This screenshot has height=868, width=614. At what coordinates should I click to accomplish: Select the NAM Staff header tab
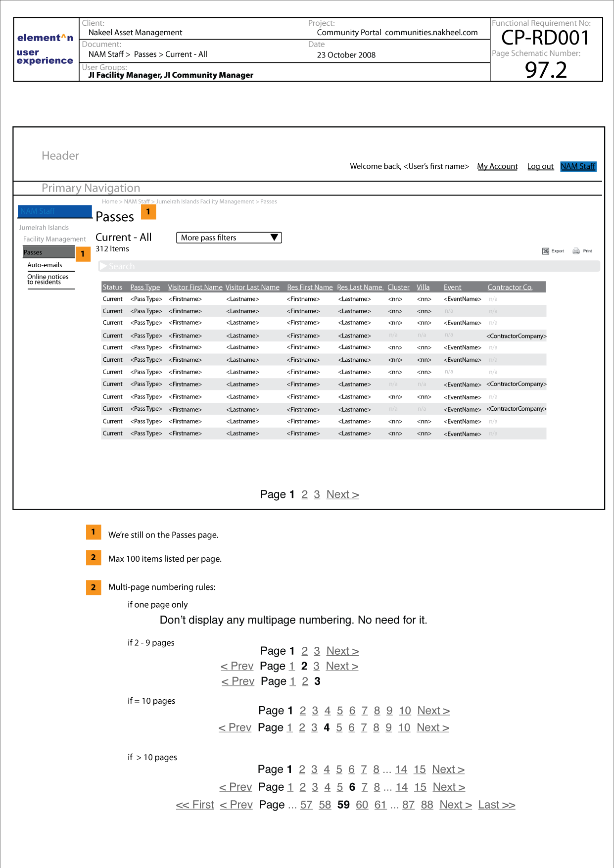pyautogui.click(x=578, y=166)
